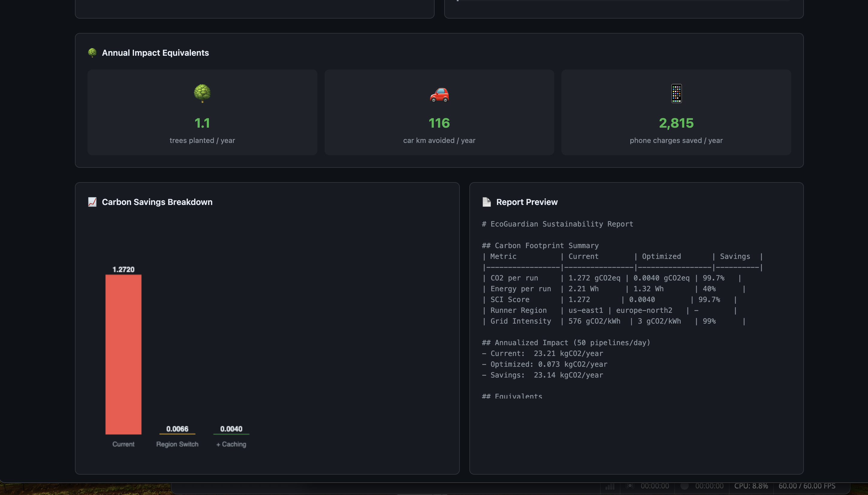This screenshot has width=868, height=495.
Task: Click the tree icon beside Annual Impact Equivalents
Action: pyautogui.click(x=92, y=53)
